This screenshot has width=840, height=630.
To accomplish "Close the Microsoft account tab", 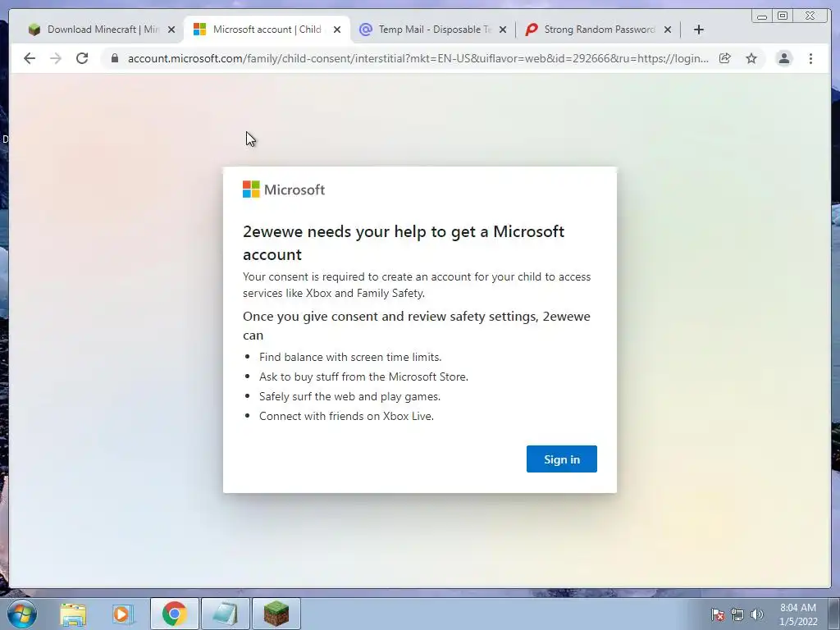I will click(337, 30).
